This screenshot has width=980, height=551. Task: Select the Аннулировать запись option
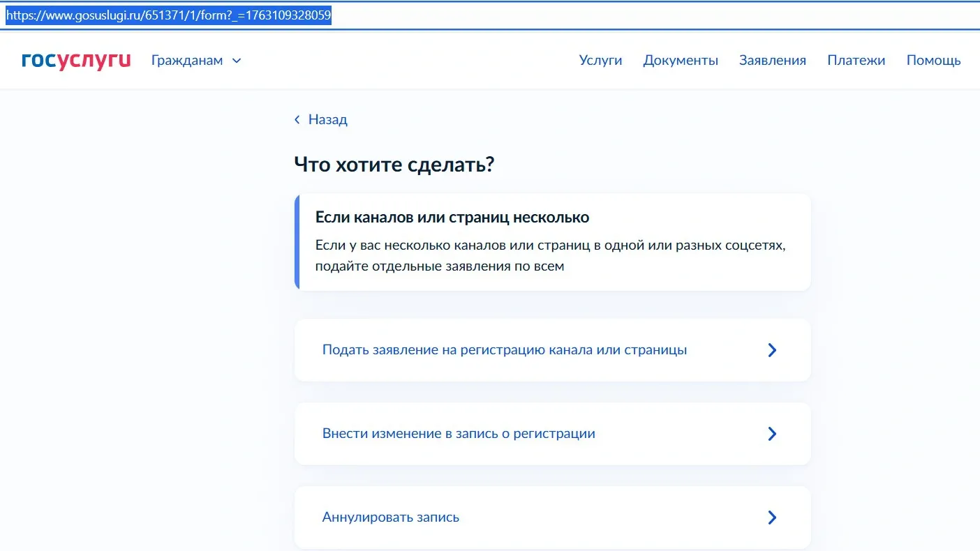click(390, 518)
